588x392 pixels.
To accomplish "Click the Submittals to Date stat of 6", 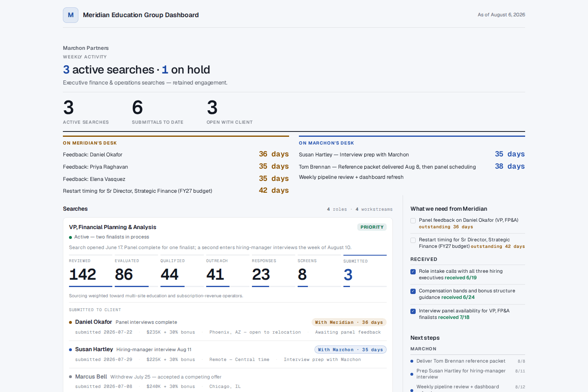I will [158, 111].
